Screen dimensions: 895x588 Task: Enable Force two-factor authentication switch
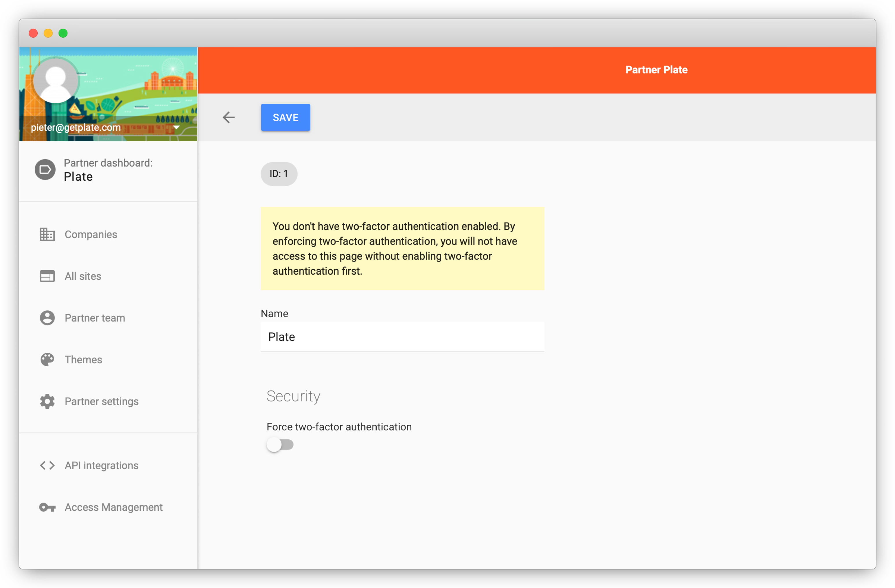point(280,445)
